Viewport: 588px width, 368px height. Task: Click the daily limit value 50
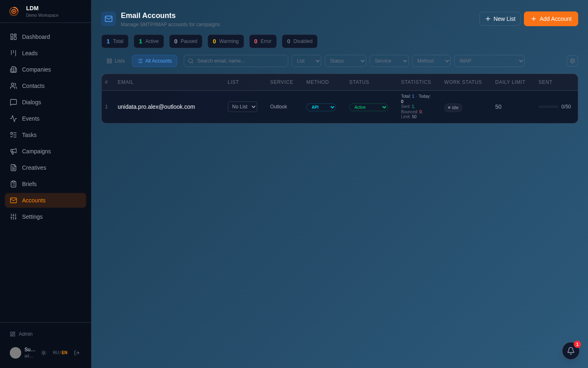pos(498,107)
